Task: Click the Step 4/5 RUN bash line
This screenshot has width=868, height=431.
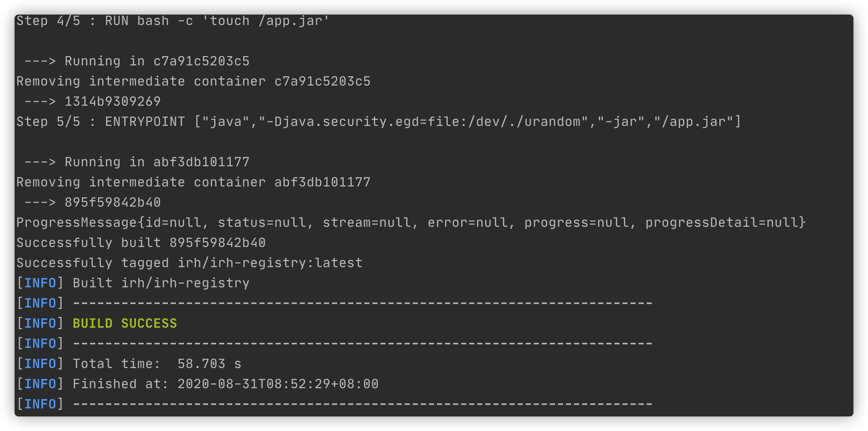Action: click(x=173, y=21)
